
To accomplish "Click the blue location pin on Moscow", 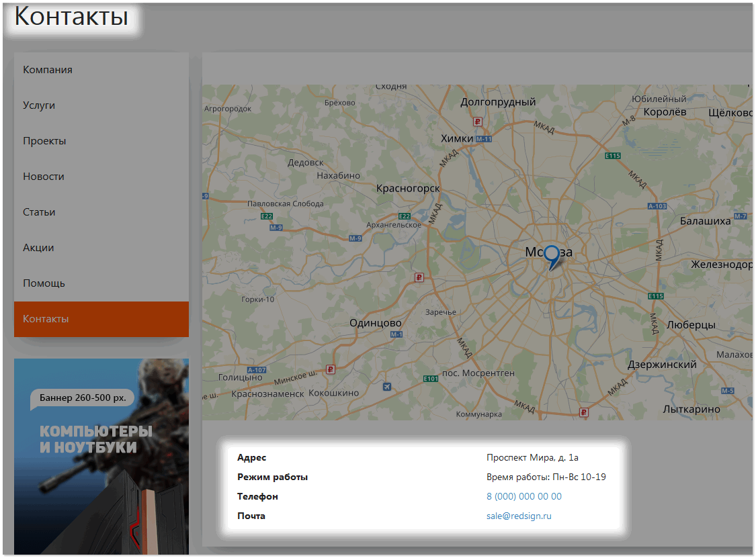I will click(552, 257).
